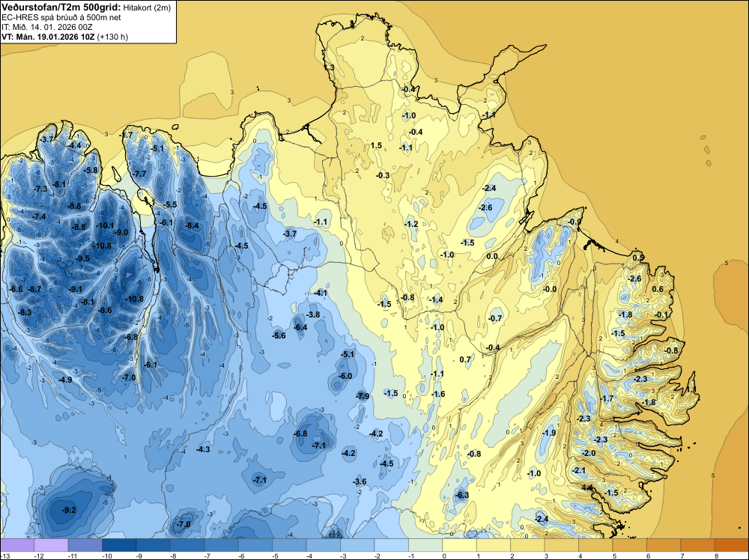Select the '-6.4' temperature label

(300, 327)
